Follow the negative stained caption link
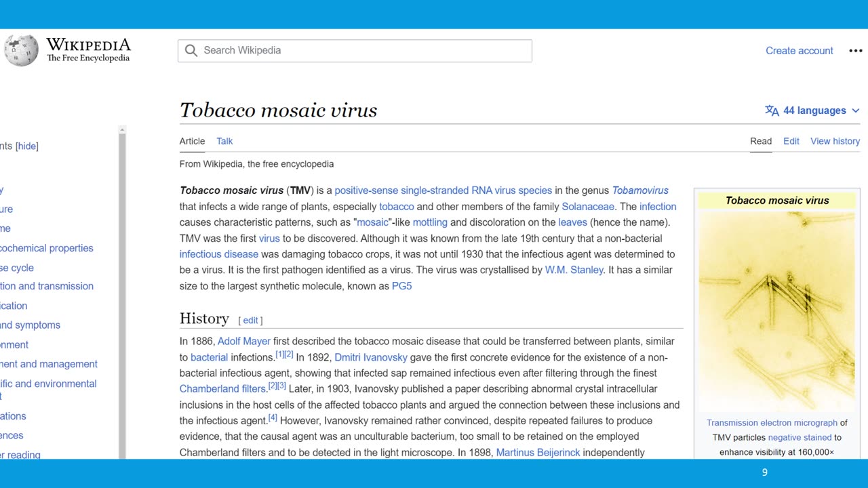This screenshot has width=868, height=488. click(x=800, y=438)
